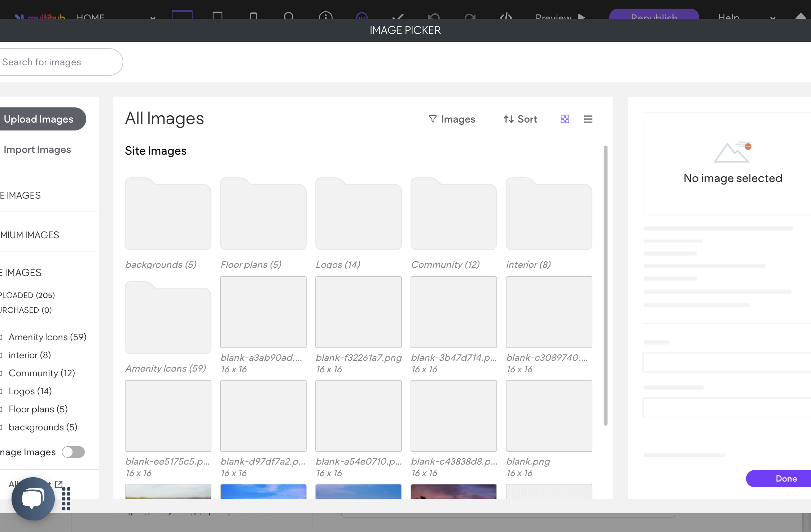Select blank-c3089740 image thumbnail
The width and height of the screenshot is (811, 532).
click(x=549, y=312)
